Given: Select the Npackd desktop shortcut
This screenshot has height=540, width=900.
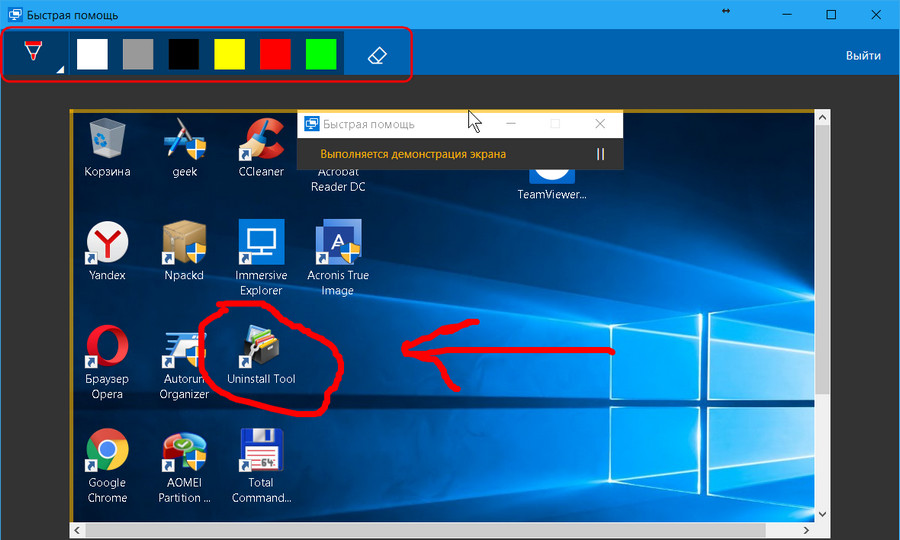Looking at the screenshot, I should pyautogui.click(x=184, y=251).
